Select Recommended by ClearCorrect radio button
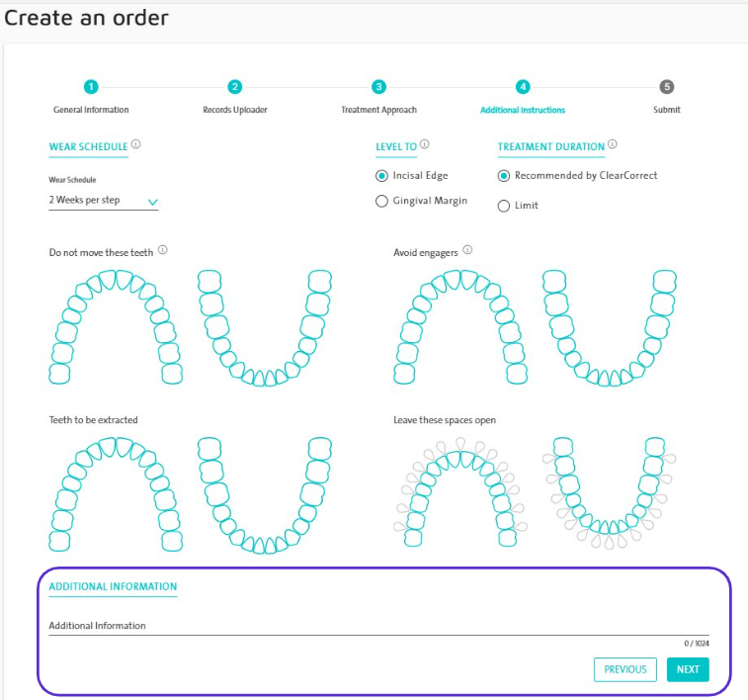748x700 pixels. (504, 176)
